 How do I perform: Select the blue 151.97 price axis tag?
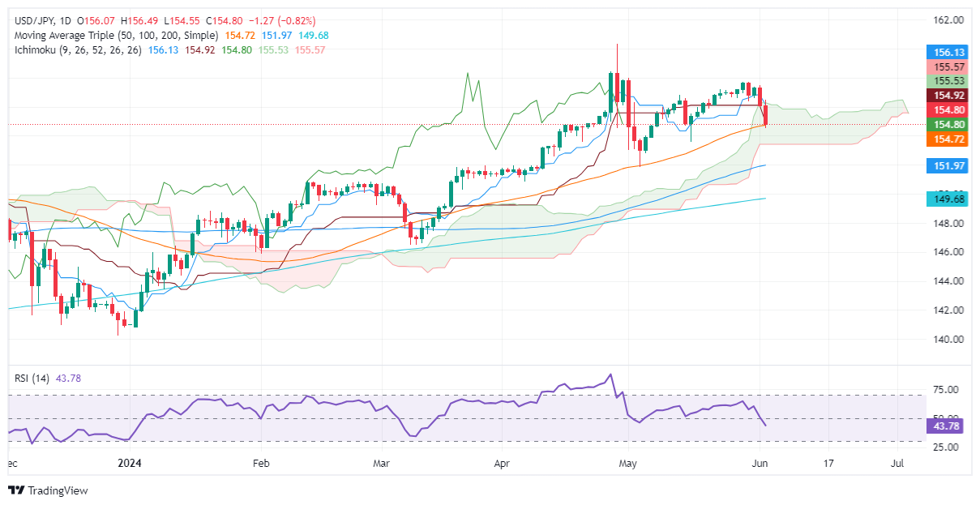click(x=948, y=165)
